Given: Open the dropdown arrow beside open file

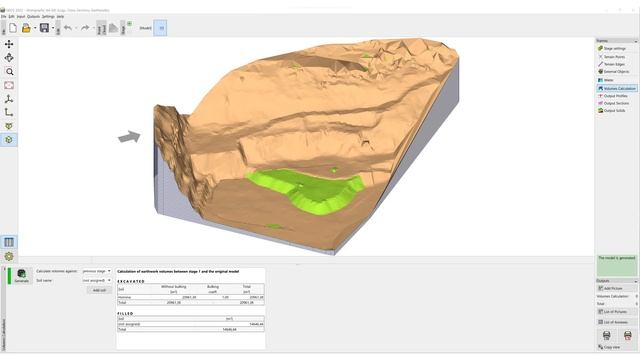Looking at the screenshot, I should point(35,28).
